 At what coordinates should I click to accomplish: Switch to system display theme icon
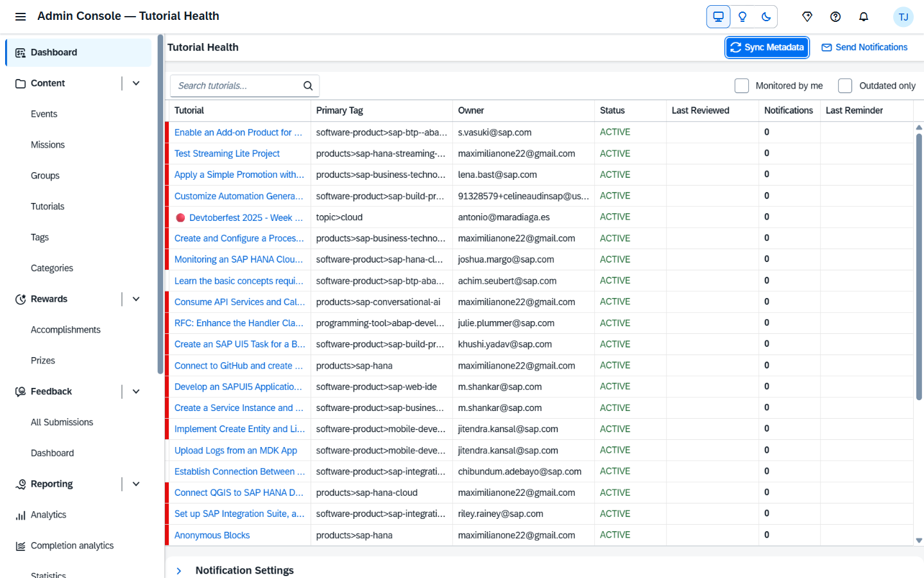[719, 17]
